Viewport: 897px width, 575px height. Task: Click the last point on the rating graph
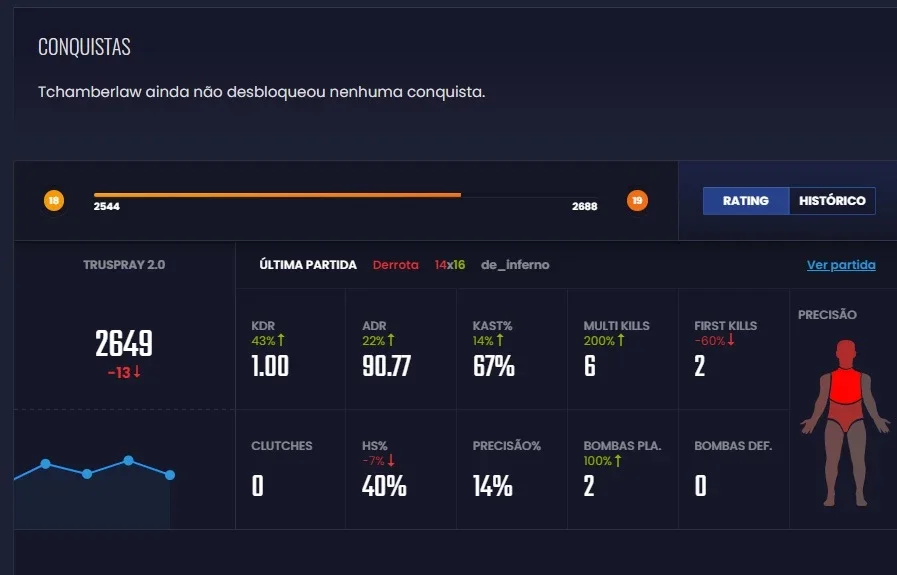[170, 475]
